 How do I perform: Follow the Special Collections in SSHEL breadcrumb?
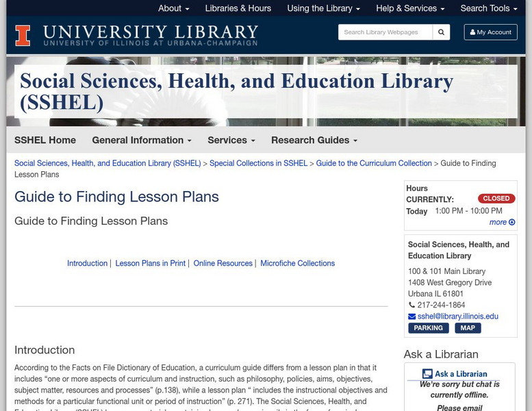258,163
